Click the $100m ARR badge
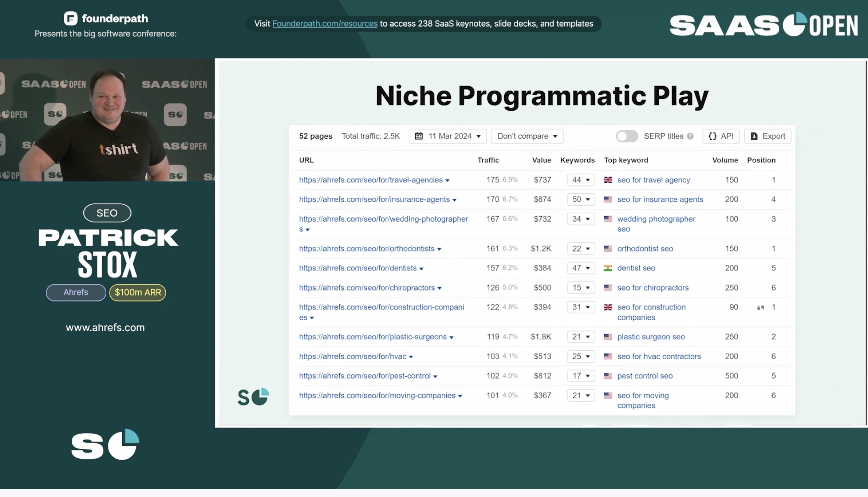 pyautogui.click(x=138, y=293)
